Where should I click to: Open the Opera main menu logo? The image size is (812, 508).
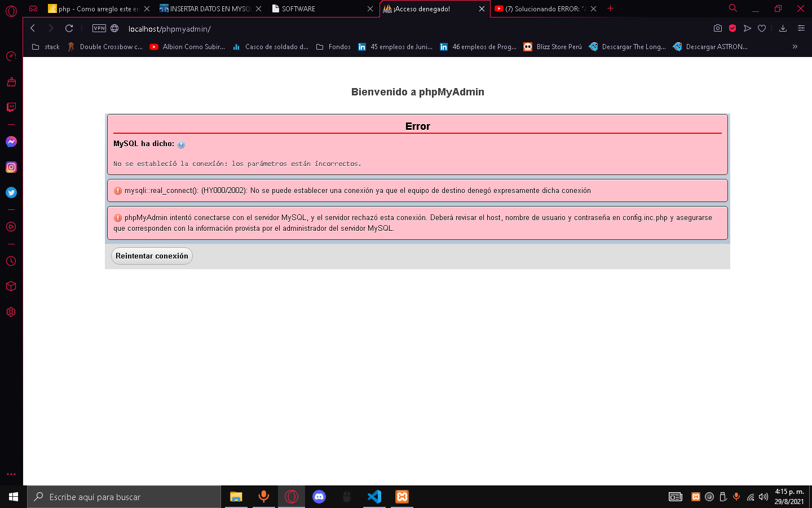tap(11, 11)
